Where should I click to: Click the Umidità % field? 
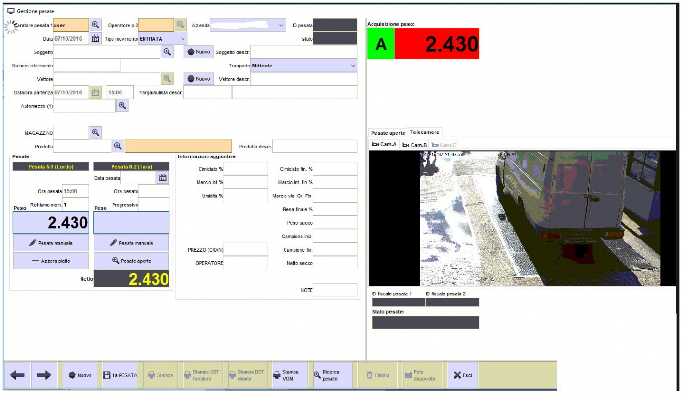point(245,196)
